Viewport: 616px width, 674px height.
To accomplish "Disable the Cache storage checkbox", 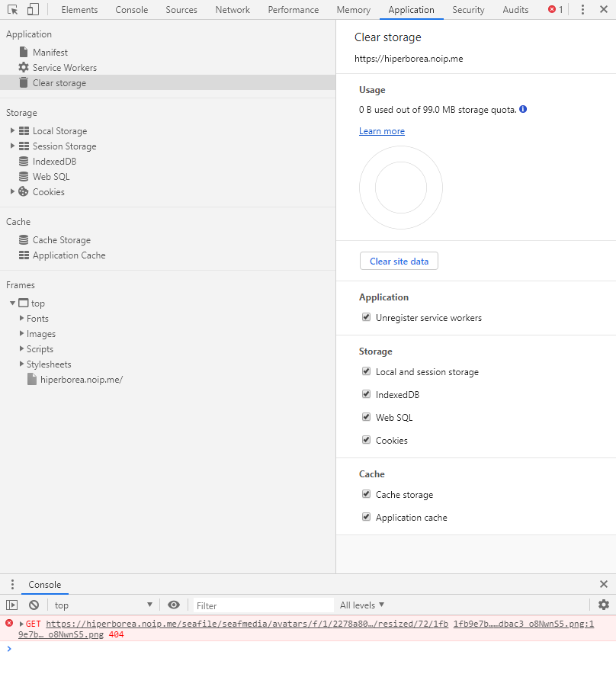I will point(367,495).
